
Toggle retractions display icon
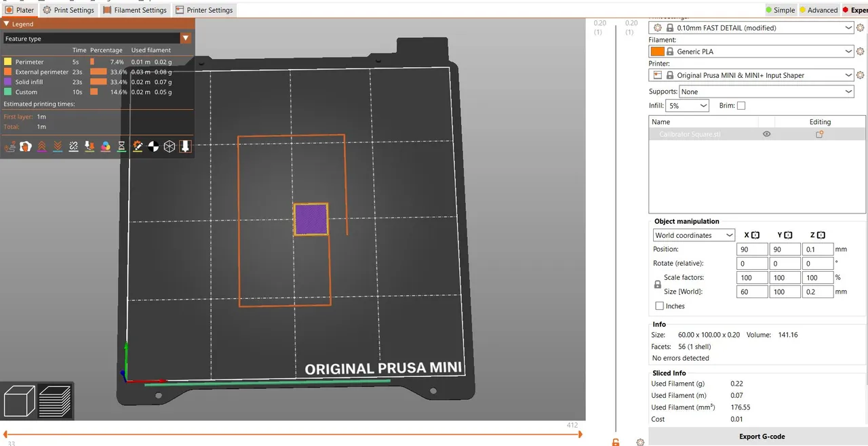click(x=41, y=146)
